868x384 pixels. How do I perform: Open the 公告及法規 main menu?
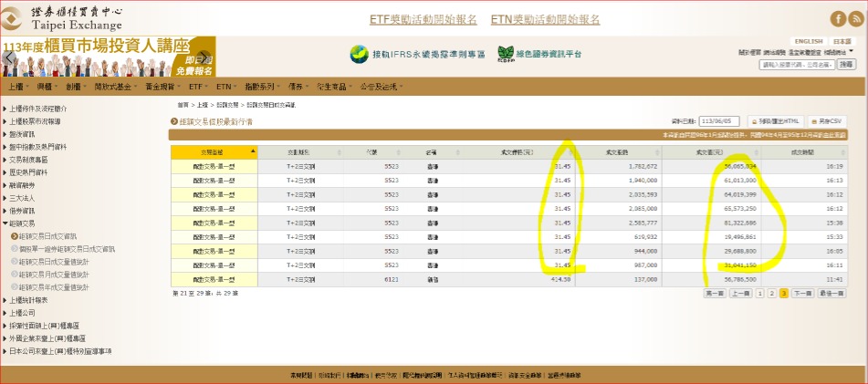[x=381, y=87]
